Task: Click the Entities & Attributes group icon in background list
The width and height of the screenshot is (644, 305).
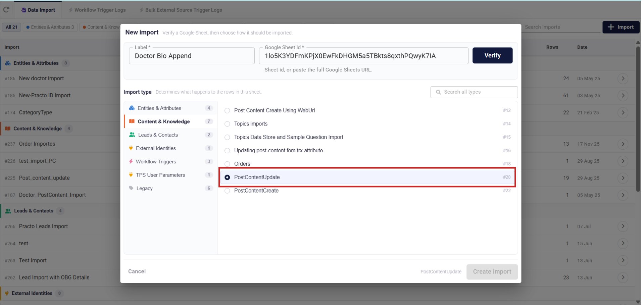Action: 8,63
